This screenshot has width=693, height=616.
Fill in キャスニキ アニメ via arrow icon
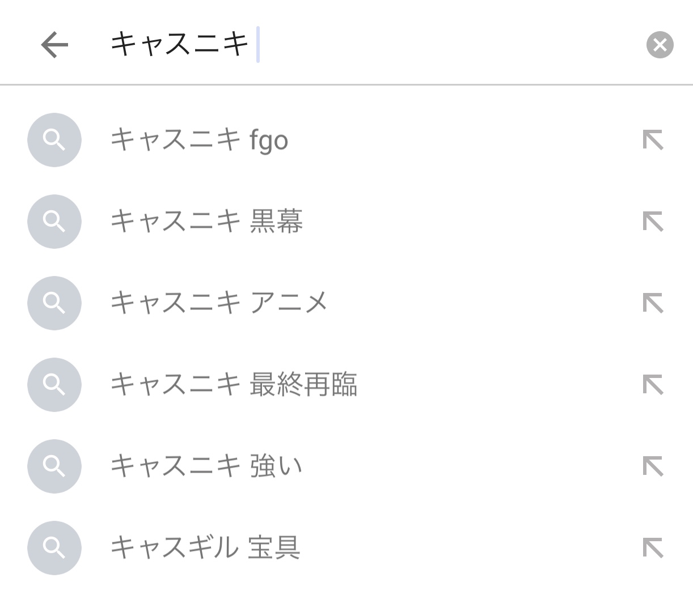pos(653,303)
